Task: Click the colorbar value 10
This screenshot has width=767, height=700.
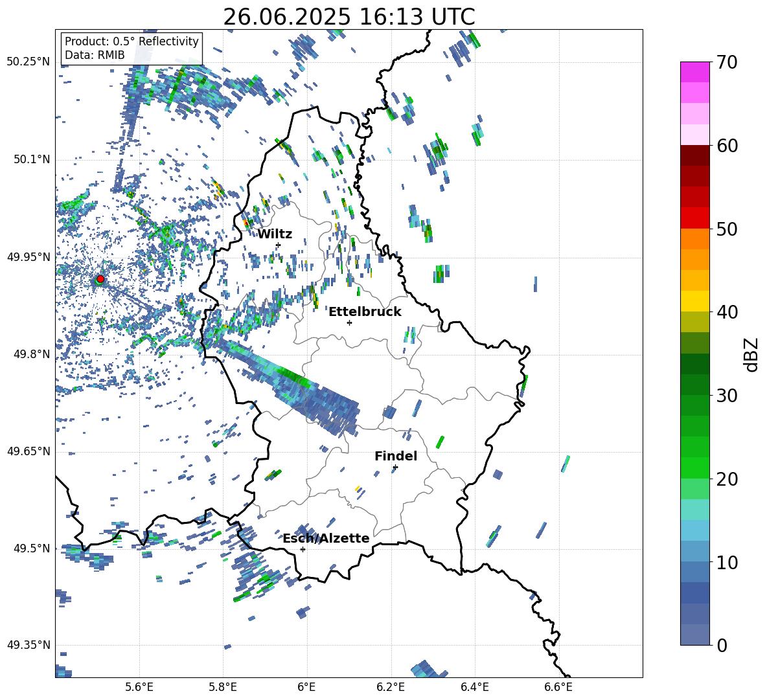Action: tap(727, 562)
